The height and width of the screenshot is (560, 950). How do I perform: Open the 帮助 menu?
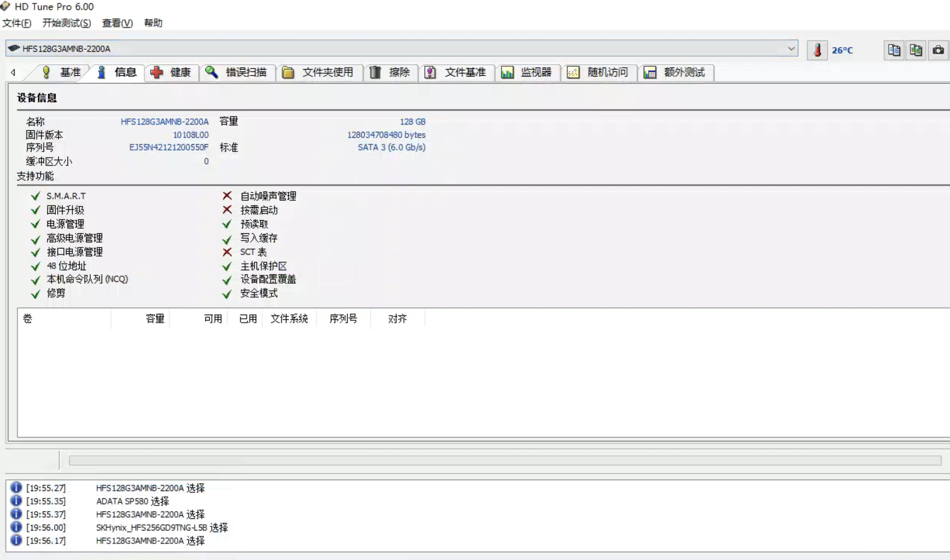point(153,23)
